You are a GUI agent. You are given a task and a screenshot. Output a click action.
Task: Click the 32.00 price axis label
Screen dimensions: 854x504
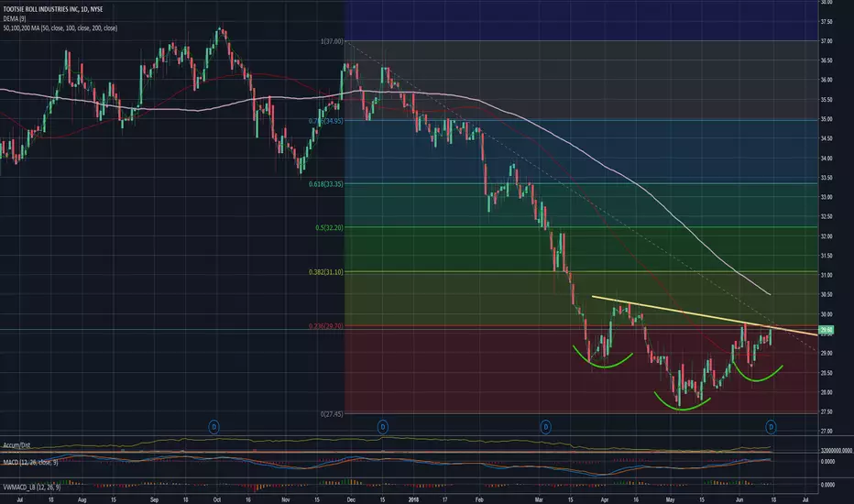coord(827,236)
